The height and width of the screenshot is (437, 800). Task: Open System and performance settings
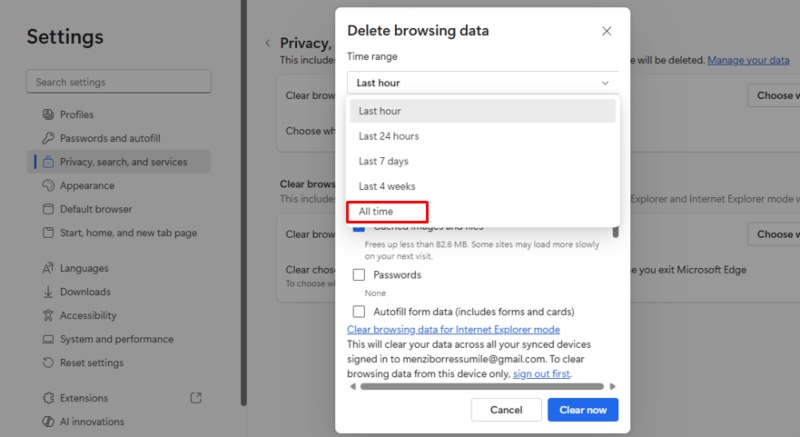[116, 339]
